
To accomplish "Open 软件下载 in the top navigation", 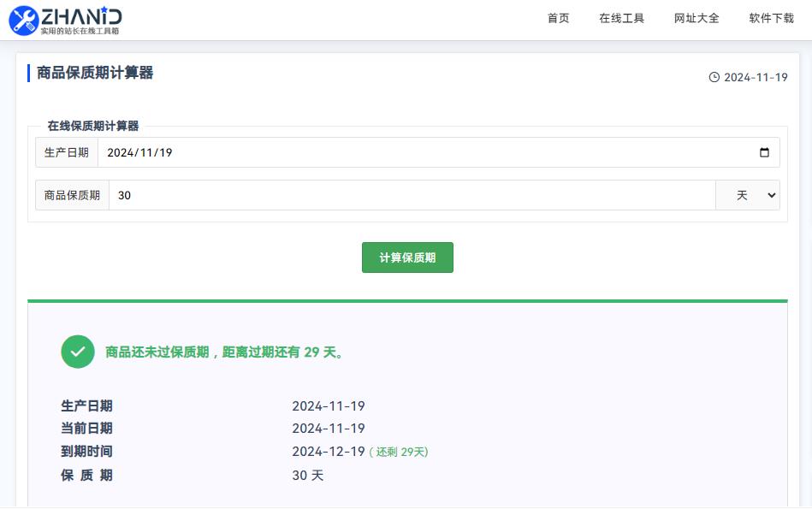I will pyautogui.click(x=771, y=18).
